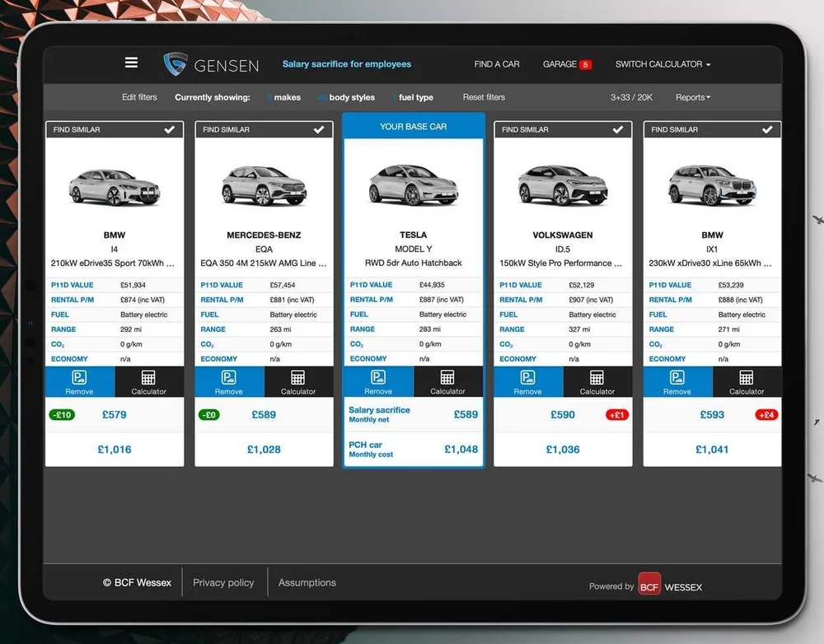Click the £579 salary sacrifice price

tap(115, 414)
